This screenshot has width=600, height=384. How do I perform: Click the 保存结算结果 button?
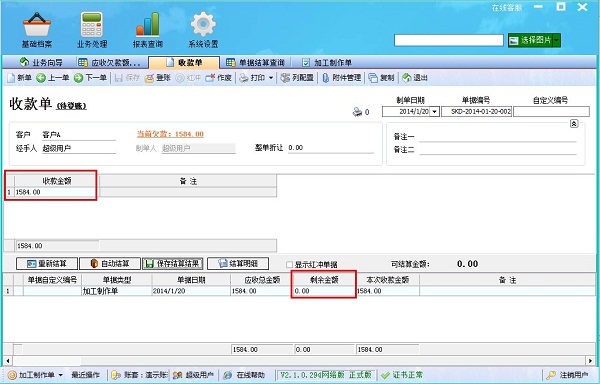173,264
